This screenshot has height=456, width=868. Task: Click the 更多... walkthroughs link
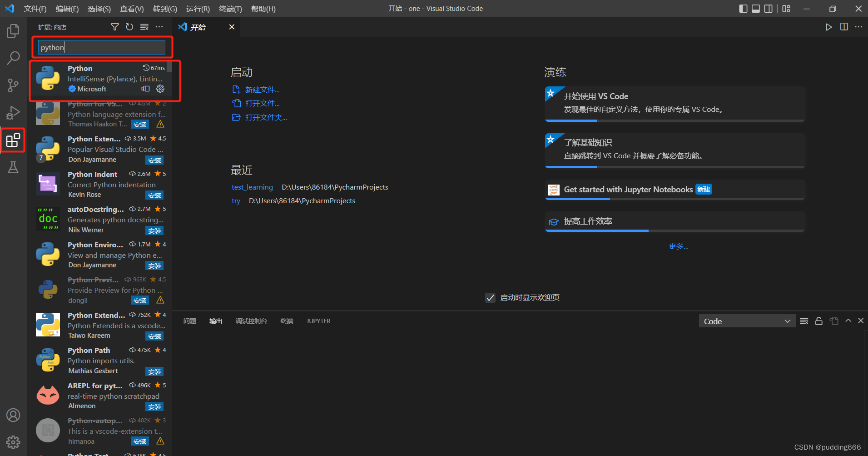pos(678,246)
